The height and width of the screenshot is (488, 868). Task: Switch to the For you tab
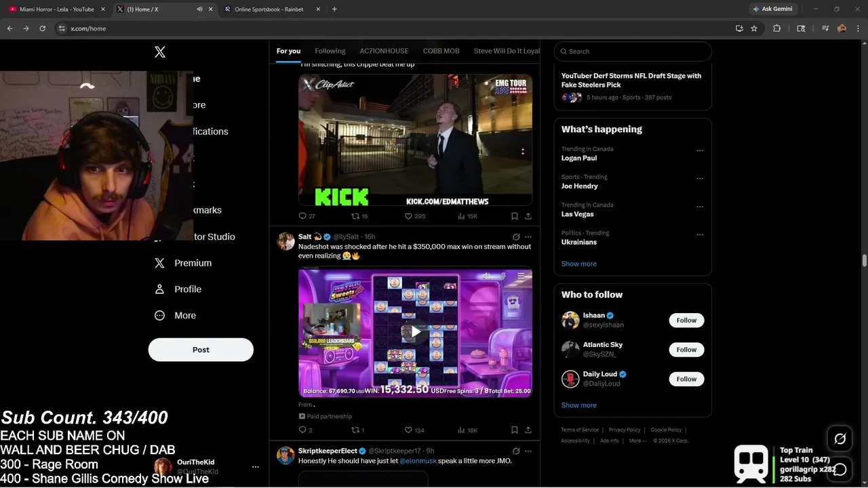tap(288, 51)
